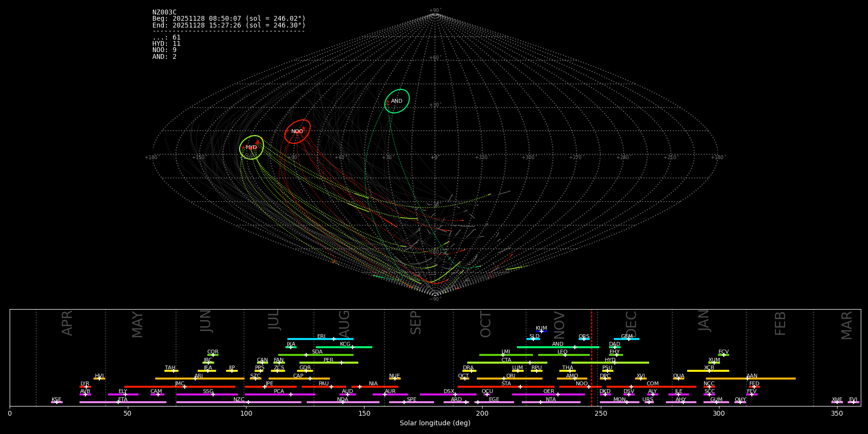This screenshot has width=868, height=434.
Task: Click the AUR shower bar in timeline
Action: (x=390, y=394)
